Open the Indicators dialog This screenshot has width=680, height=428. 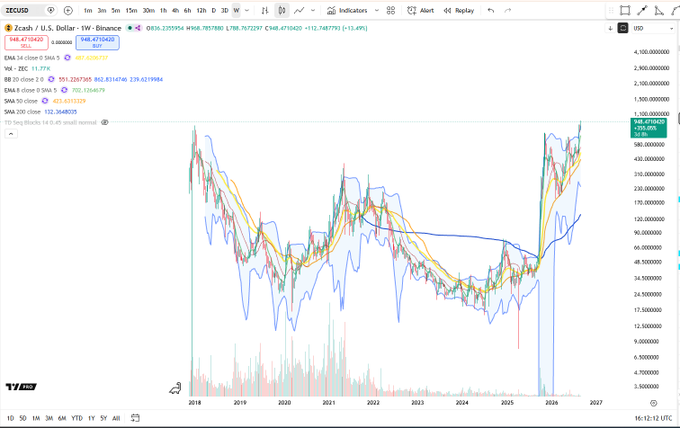click(x=347, y=10)
